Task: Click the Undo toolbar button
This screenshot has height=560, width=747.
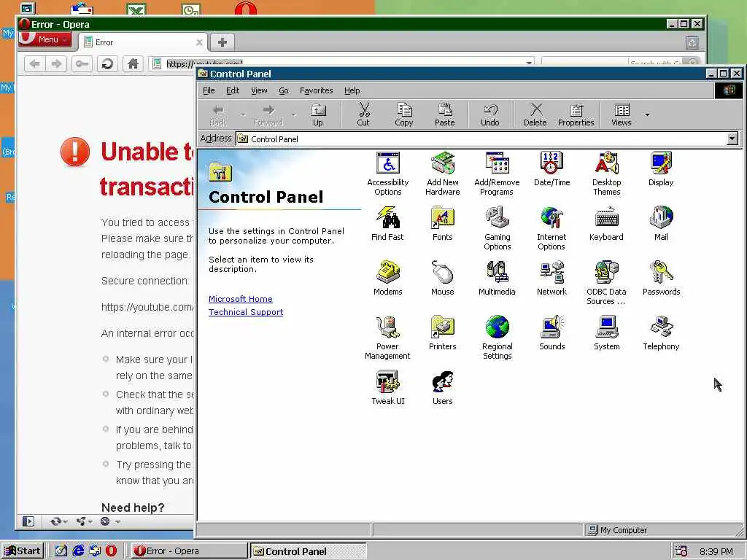Action: coord(490,114)
